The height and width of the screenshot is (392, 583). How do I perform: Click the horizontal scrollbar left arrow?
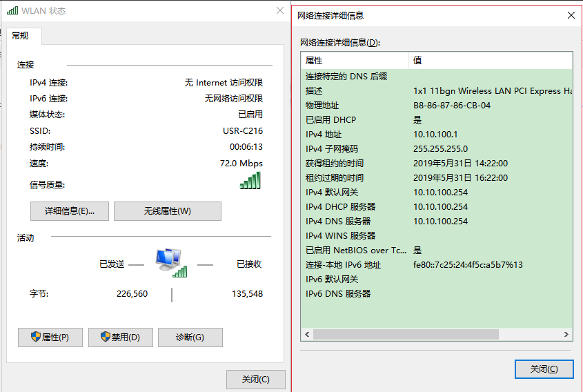point(307,335)
